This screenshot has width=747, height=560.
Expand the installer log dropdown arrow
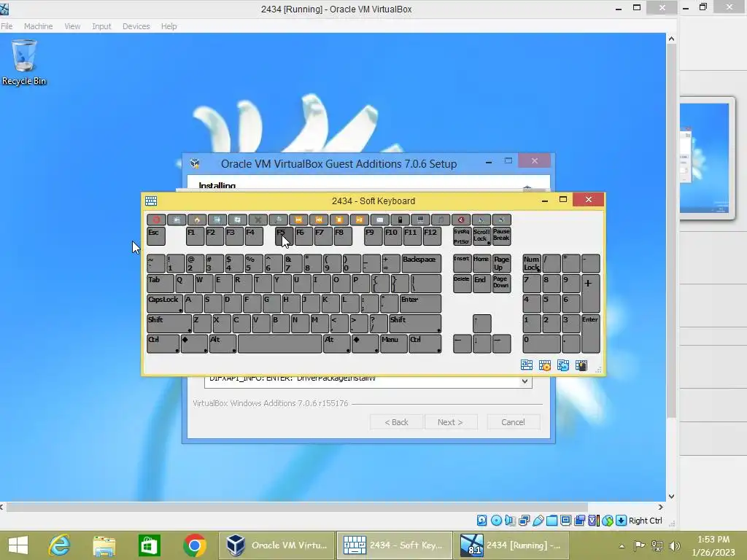525,381
